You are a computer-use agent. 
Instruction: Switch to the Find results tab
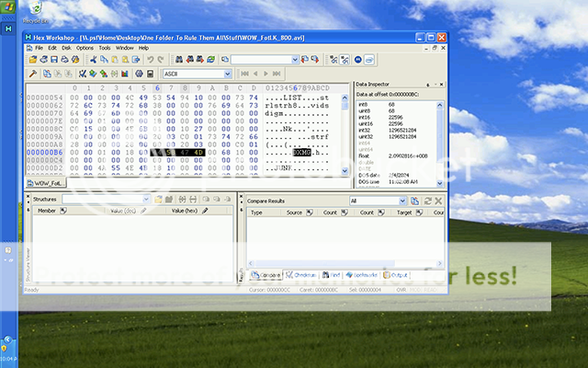click(331, 275)
